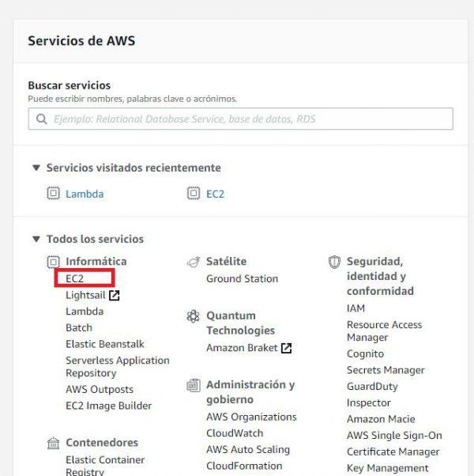Click the Quantum Technologies atom icon

click(193, 316)
